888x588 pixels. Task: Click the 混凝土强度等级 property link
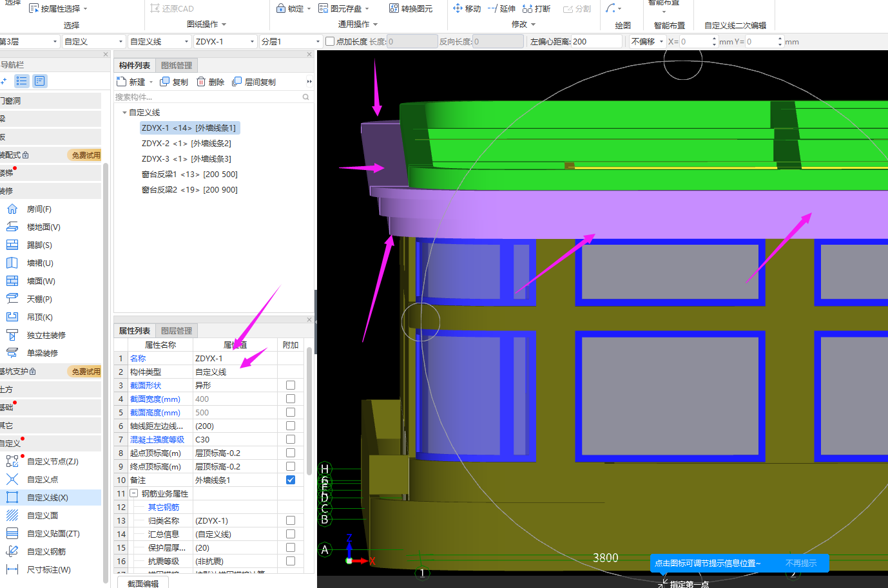point(157,439)
